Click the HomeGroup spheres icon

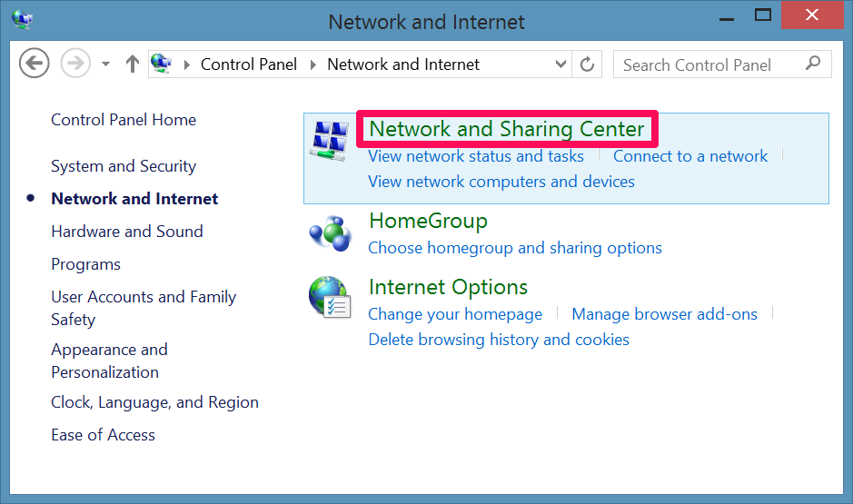[x=331, y=233]
